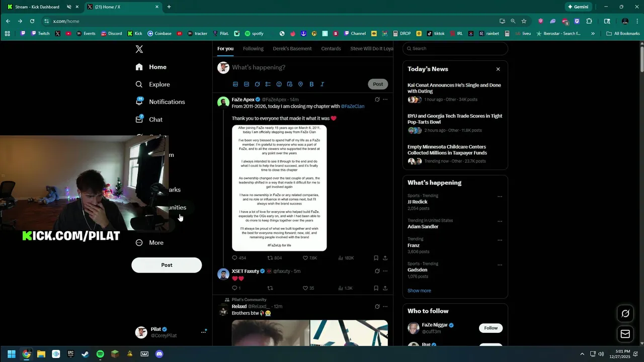This screenshot has width=644, height=362.
Task: Like the XSET Faxuty post
Action: 308,288
